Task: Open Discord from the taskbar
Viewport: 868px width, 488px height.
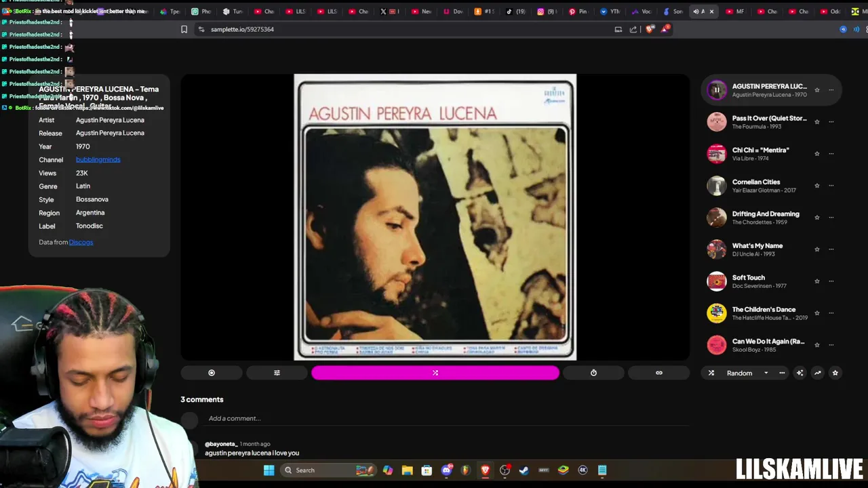Action: tap(446, 470)
